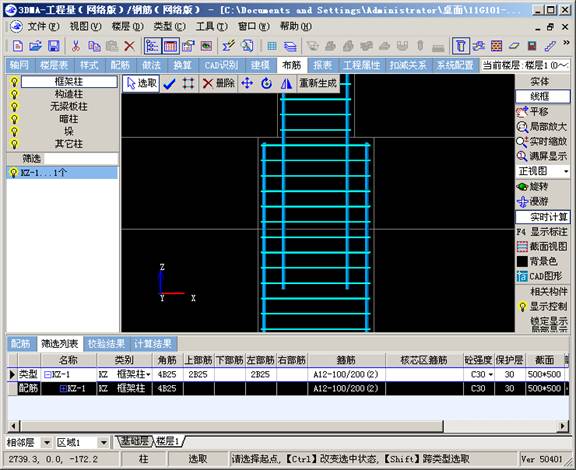Click the blue rotate arrow icon
The height and width of the screenshot is (470, 576).
[x=267, y=83]
